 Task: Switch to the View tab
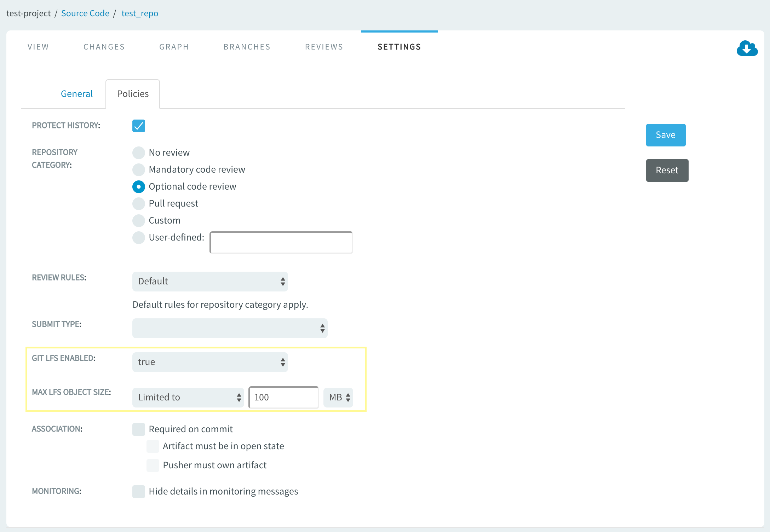38,47
